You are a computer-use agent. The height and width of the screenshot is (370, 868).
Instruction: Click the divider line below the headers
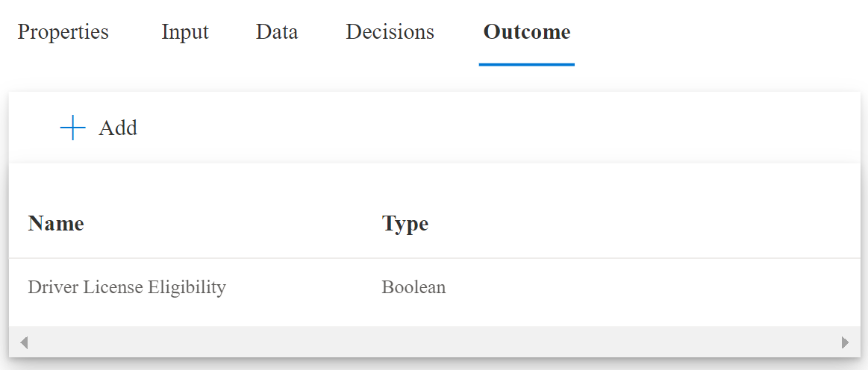point(433,258)
